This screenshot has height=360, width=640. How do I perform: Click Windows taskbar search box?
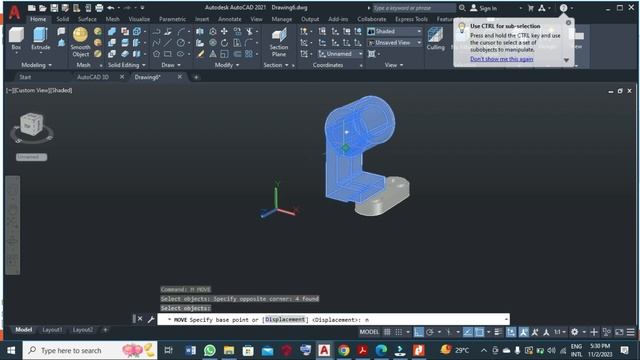90,350
